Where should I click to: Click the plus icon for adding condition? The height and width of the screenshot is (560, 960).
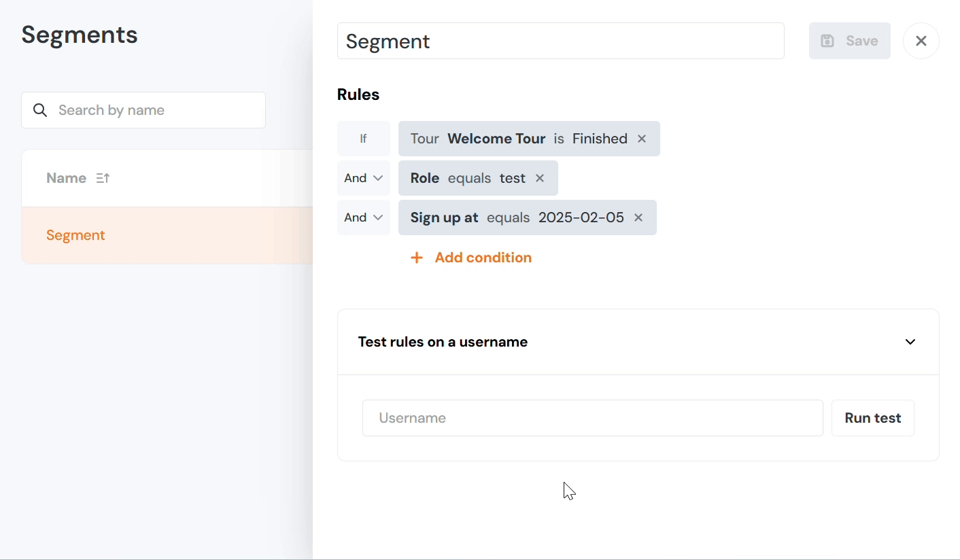(x=417, y=258)
